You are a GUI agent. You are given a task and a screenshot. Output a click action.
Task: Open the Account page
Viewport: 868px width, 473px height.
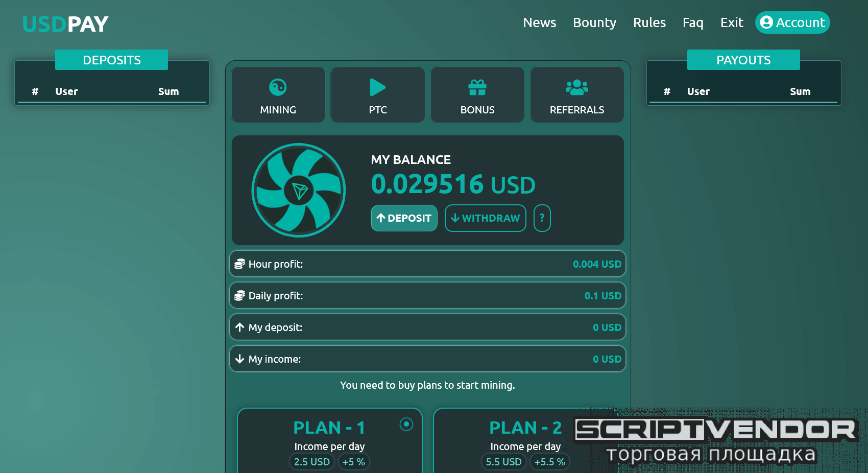[x=792, y=22]
